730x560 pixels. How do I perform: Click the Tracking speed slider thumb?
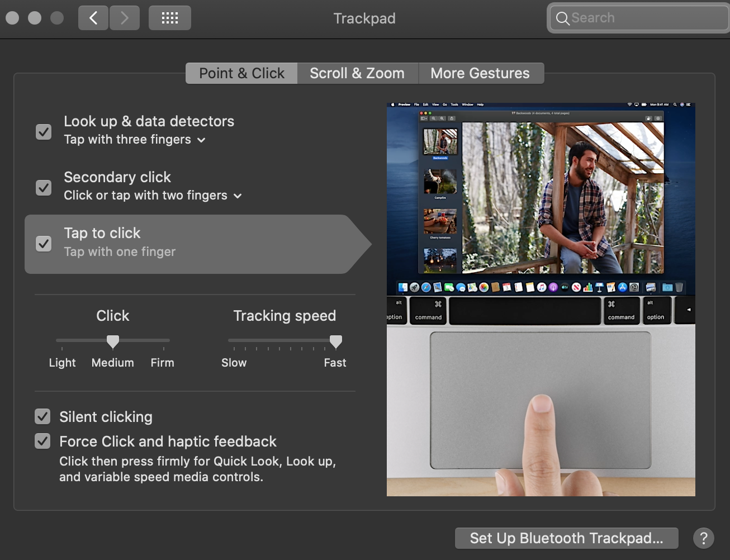click(336, 341)
